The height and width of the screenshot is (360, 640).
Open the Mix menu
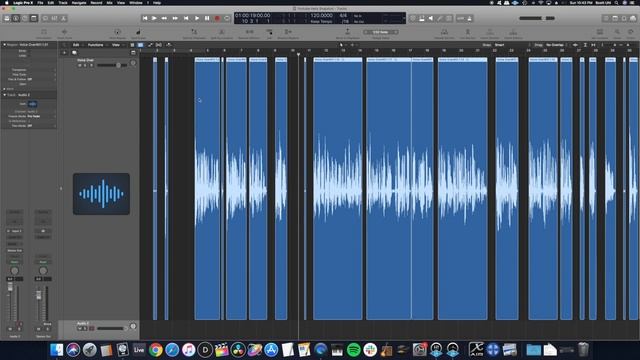coord(109,3)
